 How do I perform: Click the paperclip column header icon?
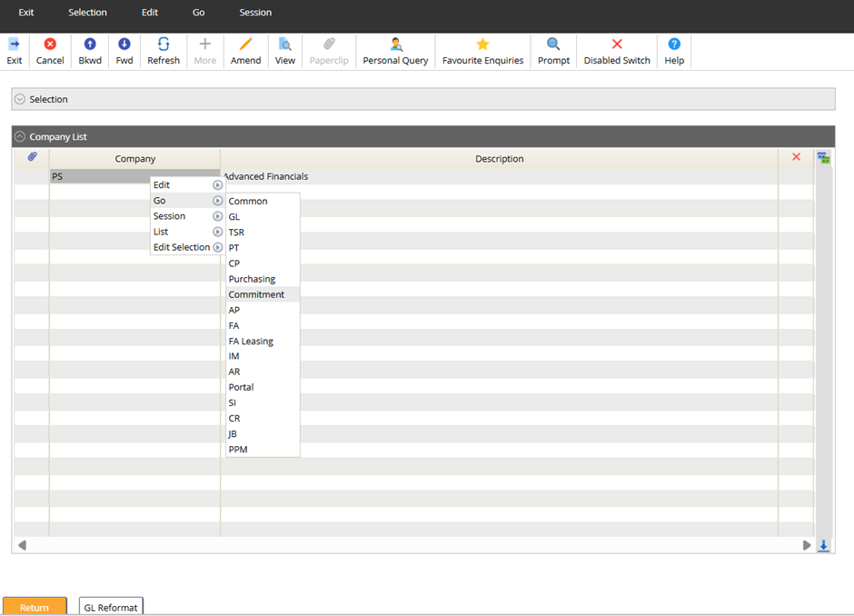(32, 157)
